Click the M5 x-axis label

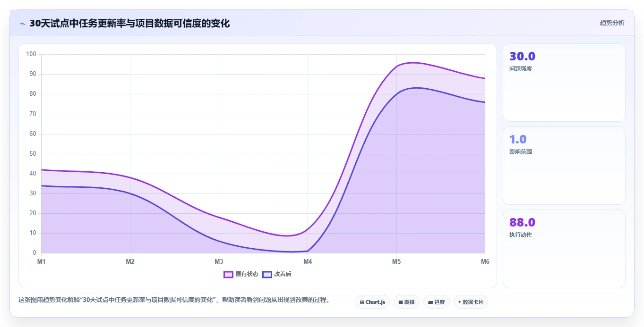click(396, 261)
